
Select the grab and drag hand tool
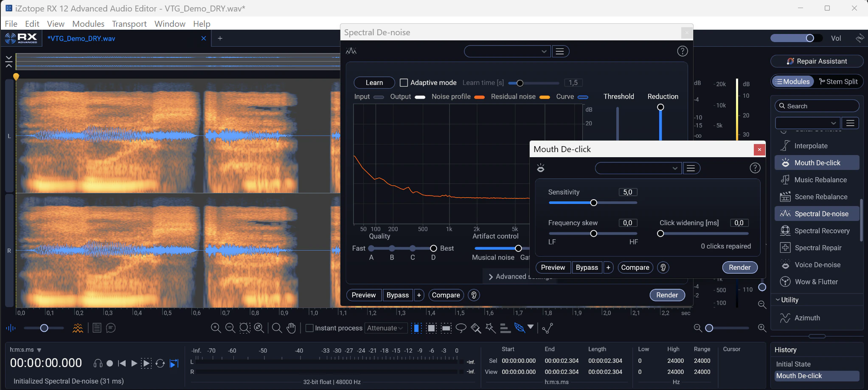pos(291,328)
